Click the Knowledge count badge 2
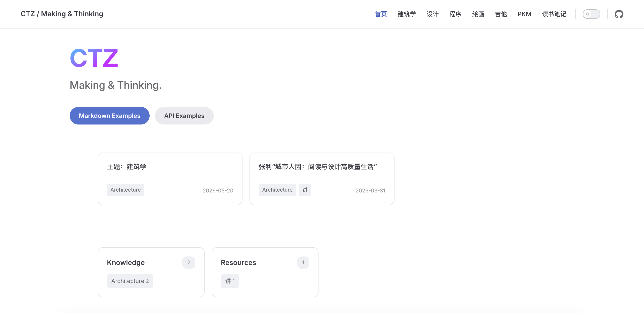Screen dimensions: 644x313 [189, 262]
